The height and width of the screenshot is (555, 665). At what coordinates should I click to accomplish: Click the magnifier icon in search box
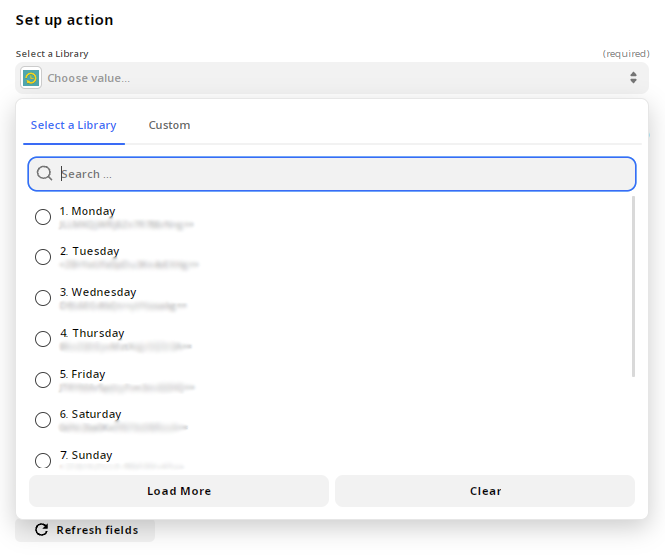[x=44, y=173]
